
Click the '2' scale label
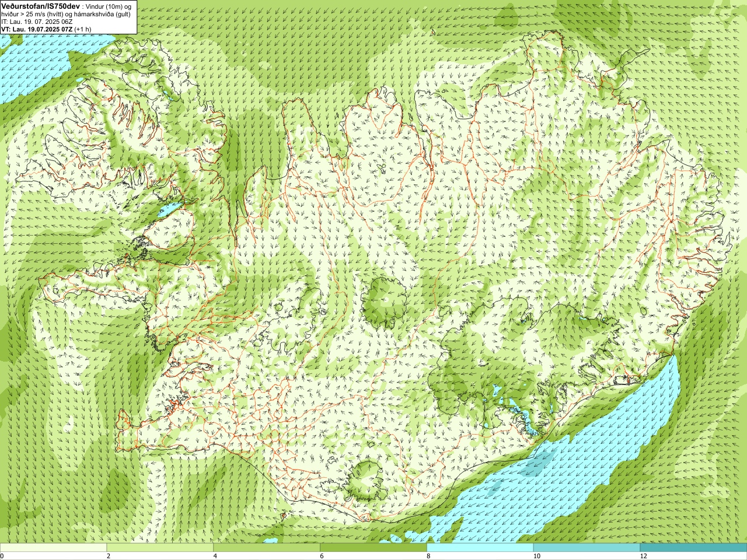(109, 556)
